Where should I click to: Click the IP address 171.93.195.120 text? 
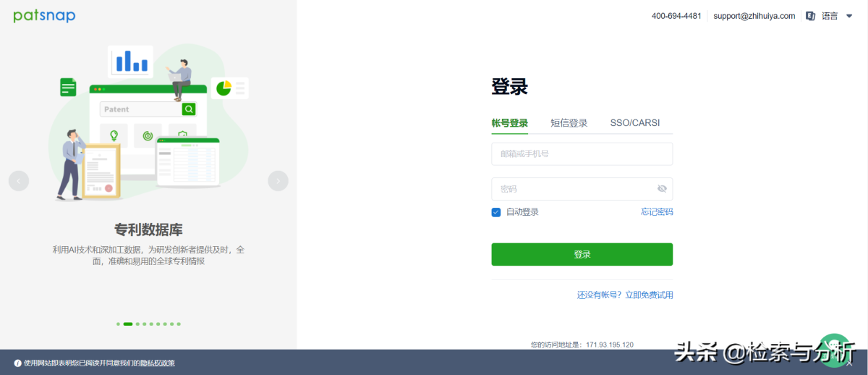pyautogui.click(x=610, y=345)
